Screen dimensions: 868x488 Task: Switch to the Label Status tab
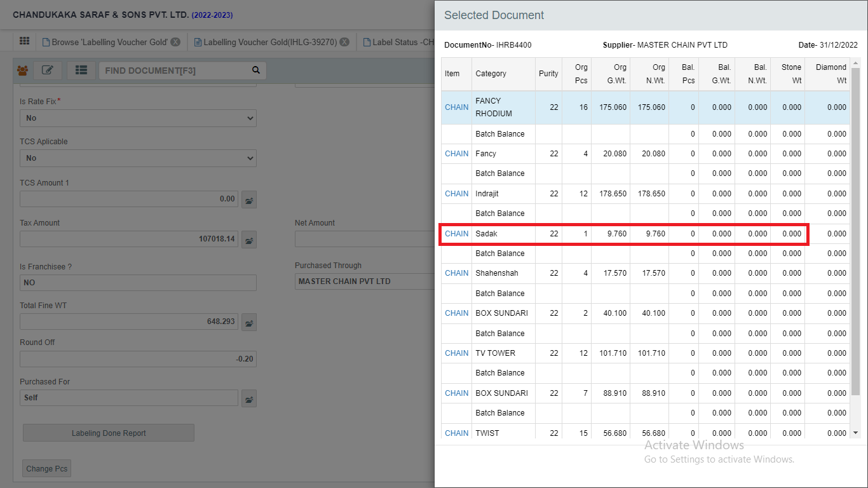point(398,42)
